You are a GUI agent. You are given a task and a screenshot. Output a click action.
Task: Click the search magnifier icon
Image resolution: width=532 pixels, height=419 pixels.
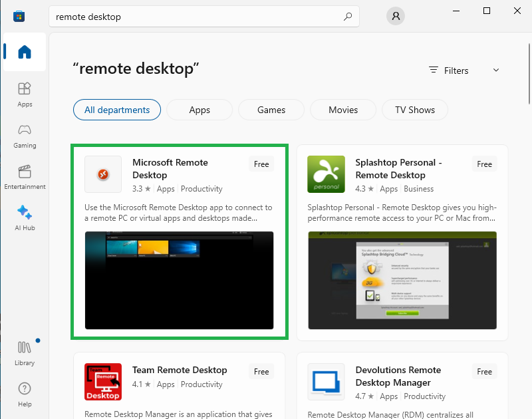(x=347, y=17)
